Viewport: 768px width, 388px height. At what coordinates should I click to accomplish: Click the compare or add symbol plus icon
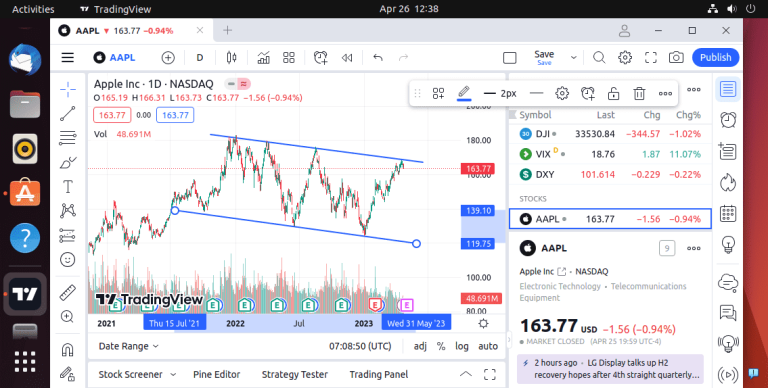coord(168,58)
